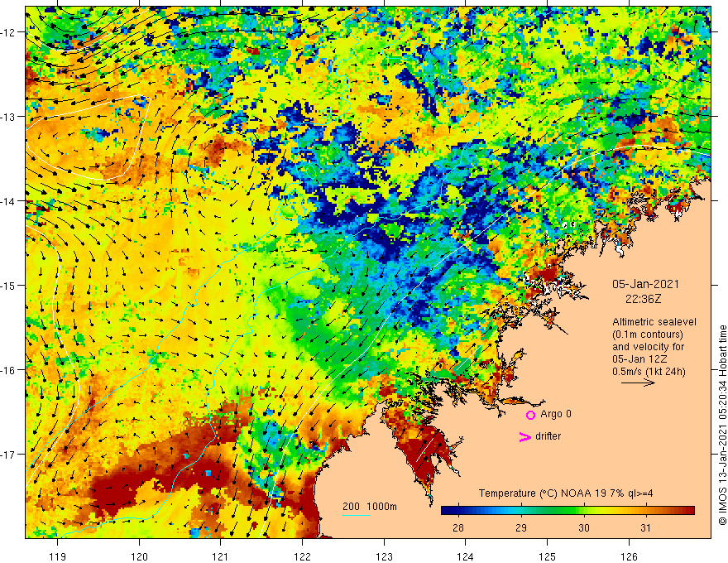The width and height of the screenshot is (728, 563).
Task: Click the time label 22:36Z
Action: pyautogui.click(x=643, y=299)
